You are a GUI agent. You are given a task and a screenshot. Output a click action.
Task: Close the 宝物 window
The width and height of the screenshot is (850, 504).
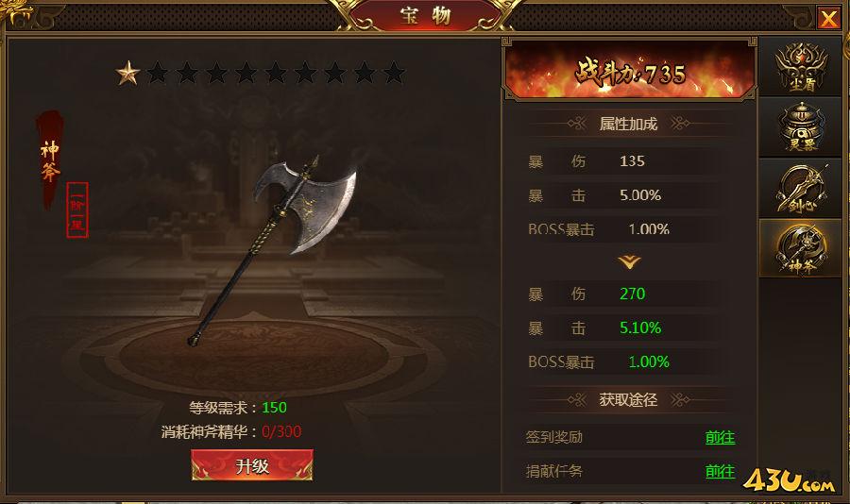pyautogui.click(x=828, y=19)
